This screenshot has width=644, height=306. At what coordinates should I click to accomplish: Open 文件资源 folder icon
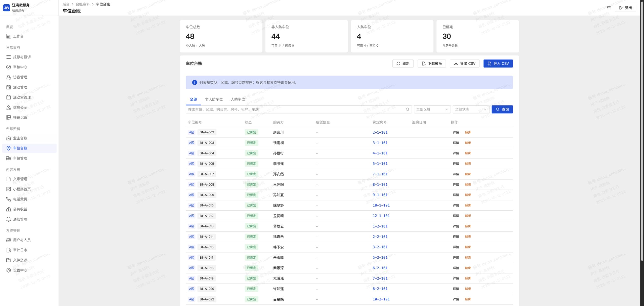point(8,260)
